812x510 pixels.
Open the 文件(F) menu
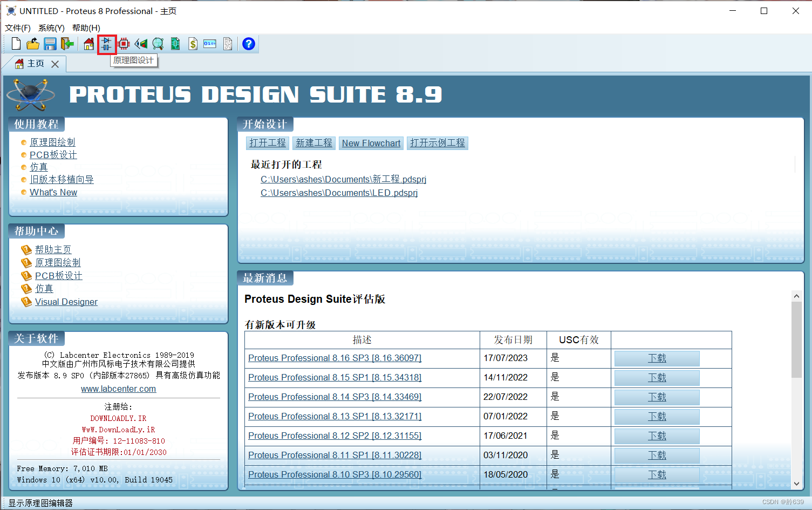(x=17, y=28)
